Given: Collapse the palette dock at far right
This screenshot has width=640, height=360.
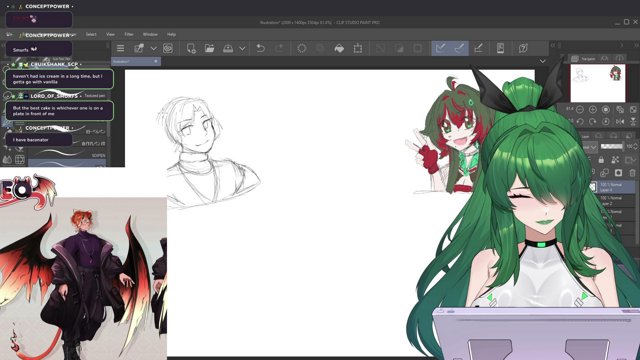Looking at the screenshot, I should [x=636, y=45].
